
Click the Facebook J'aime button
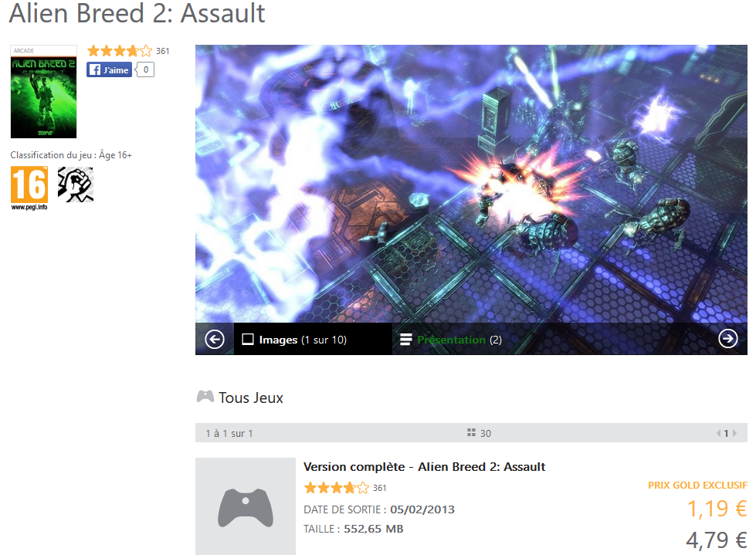[x=110, y=69]
